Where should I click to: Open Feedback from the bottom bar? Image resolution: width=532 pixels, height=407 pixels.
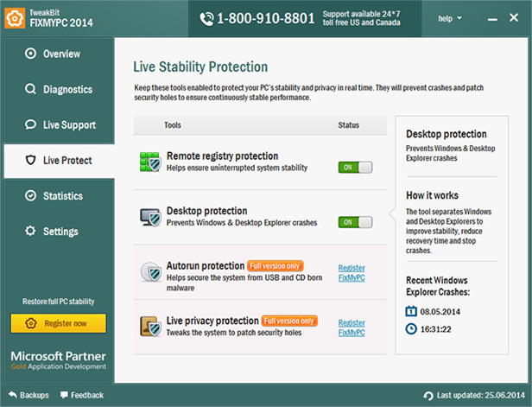coord(82,395)
